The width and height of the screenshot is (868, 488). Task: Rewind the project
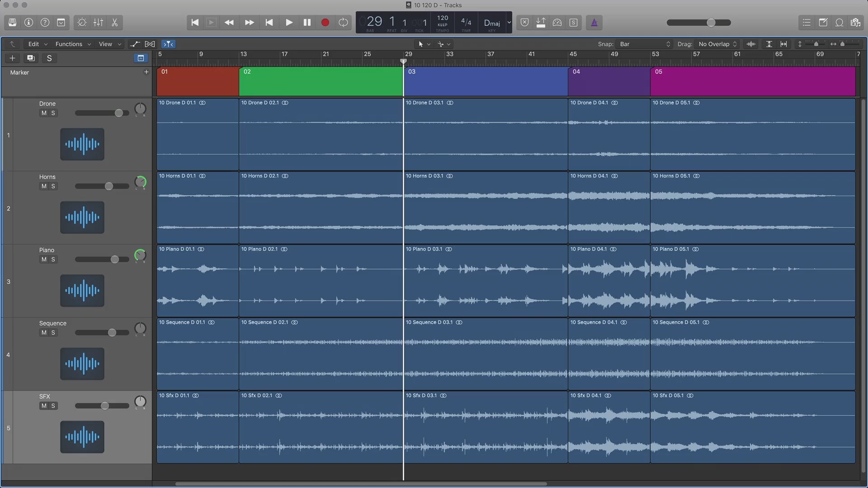click(229, 23)
